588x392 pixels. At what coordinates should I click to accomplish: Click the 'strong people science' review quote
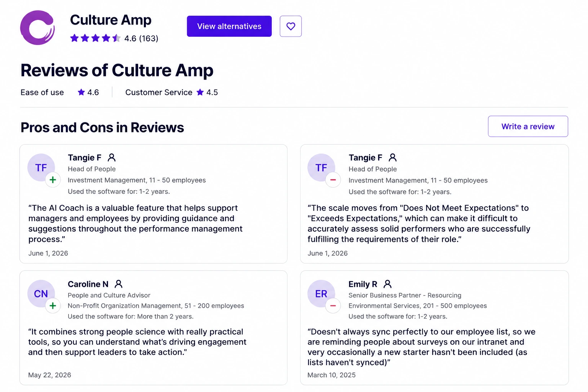pyautogui.click(x=137, y=342)
